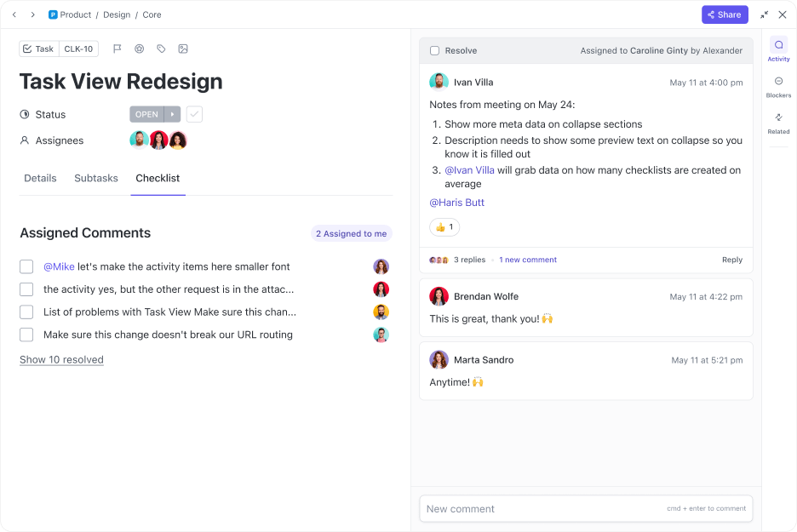The width and height of the screenshot is (797, 532).
Task: Open the Details tab
Action: pos(40,178)
